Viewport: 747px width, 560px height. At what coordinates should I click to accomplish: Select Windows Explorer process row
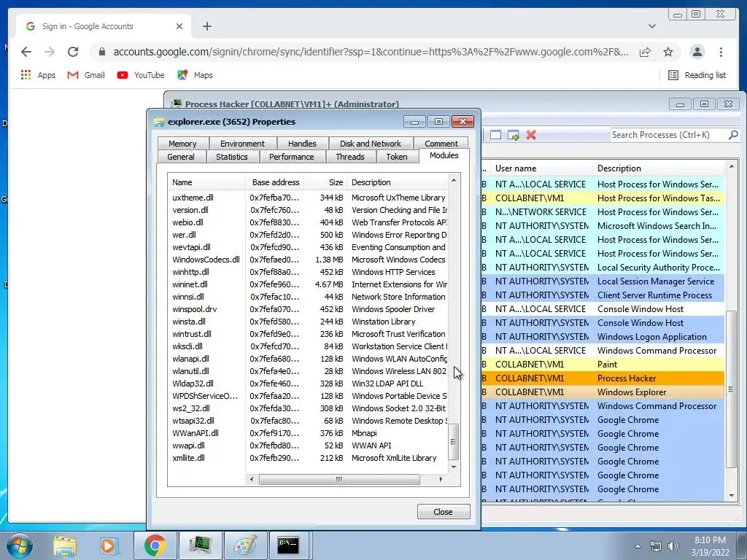603,392
